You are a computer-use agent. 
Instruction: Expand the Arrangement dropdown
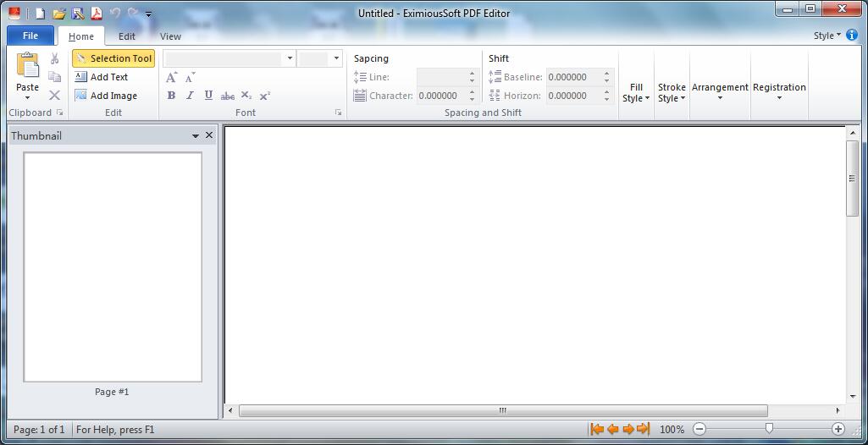(720, 91)
